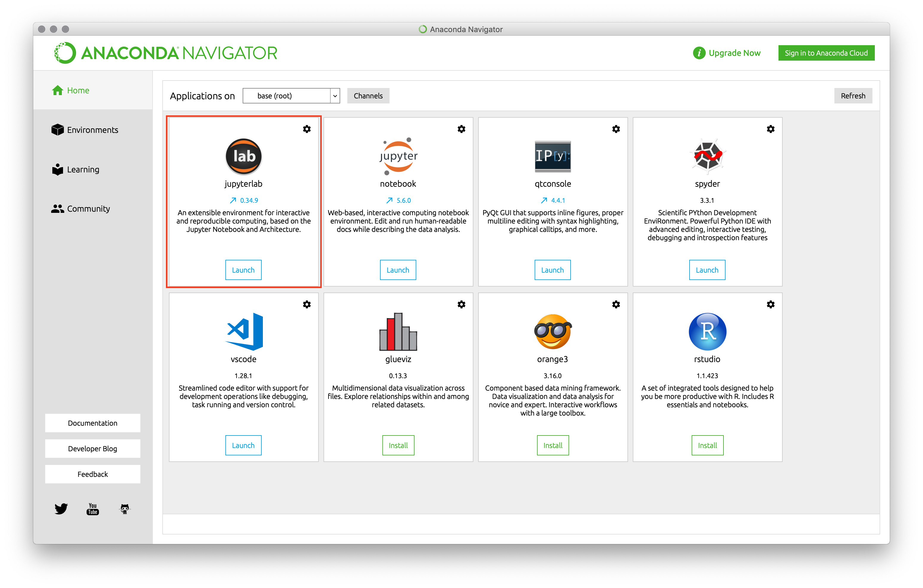Click the Feedback button

[x=93, y=474]
